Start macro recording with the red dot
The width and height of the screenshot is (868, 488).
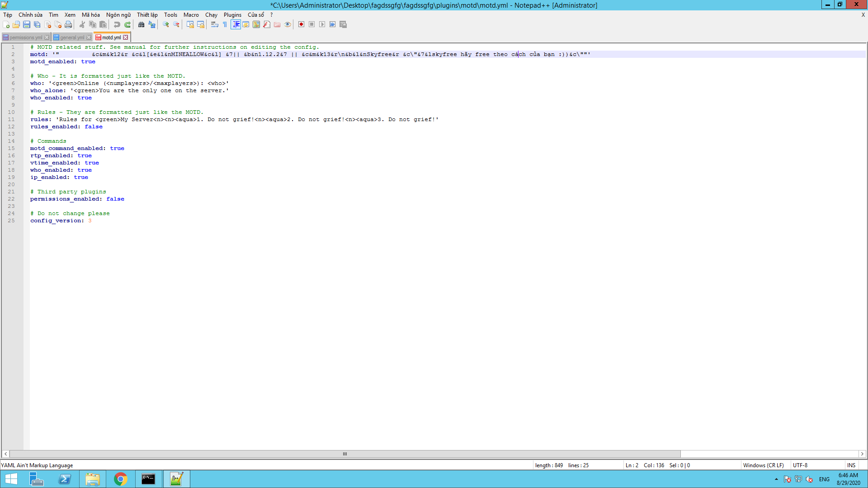click(301, 24)
